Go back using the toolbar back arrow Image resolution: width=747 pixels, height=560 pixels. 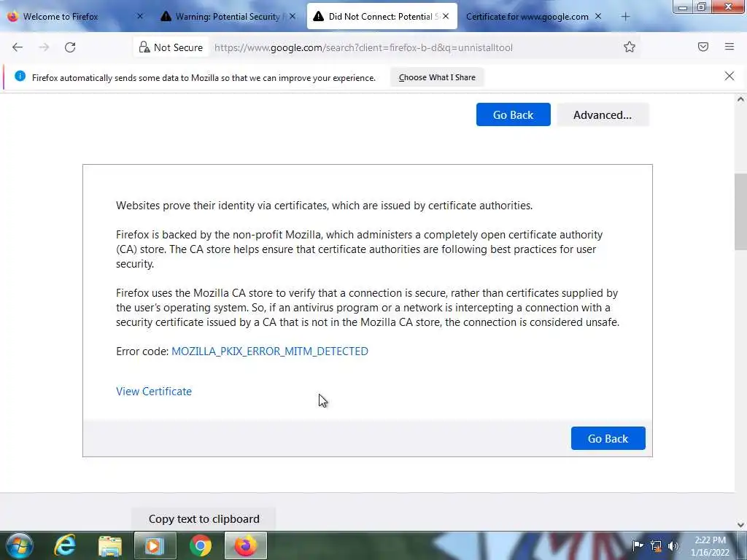pyautogui.click(x=18, y=47)
